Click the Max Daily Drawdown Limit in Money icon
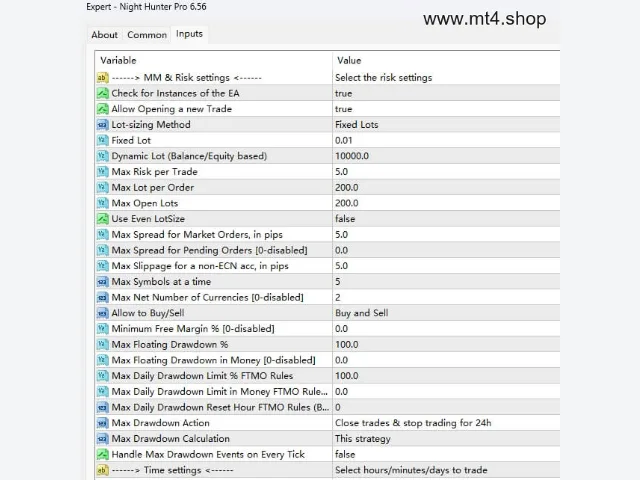 pyautogui.click(x=102, y=392)
